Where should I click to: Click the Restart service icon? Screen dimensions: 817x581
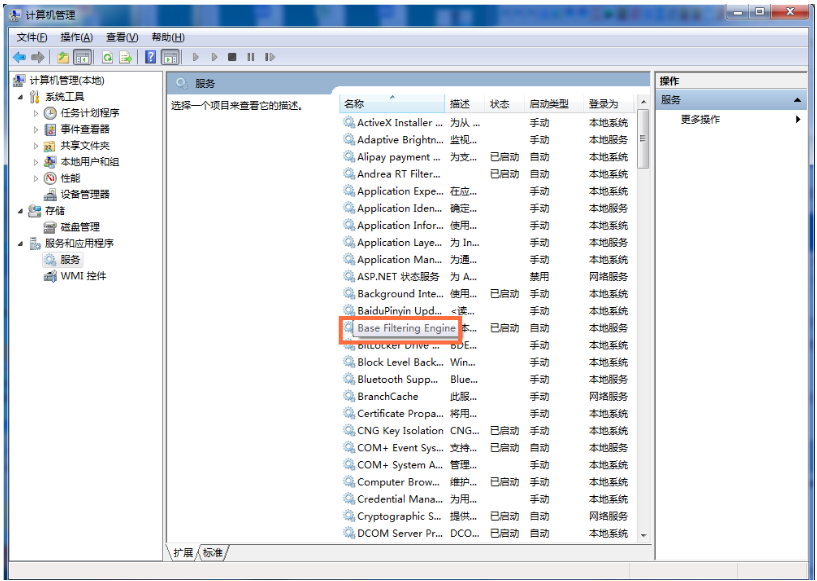[x=269, y=57]
